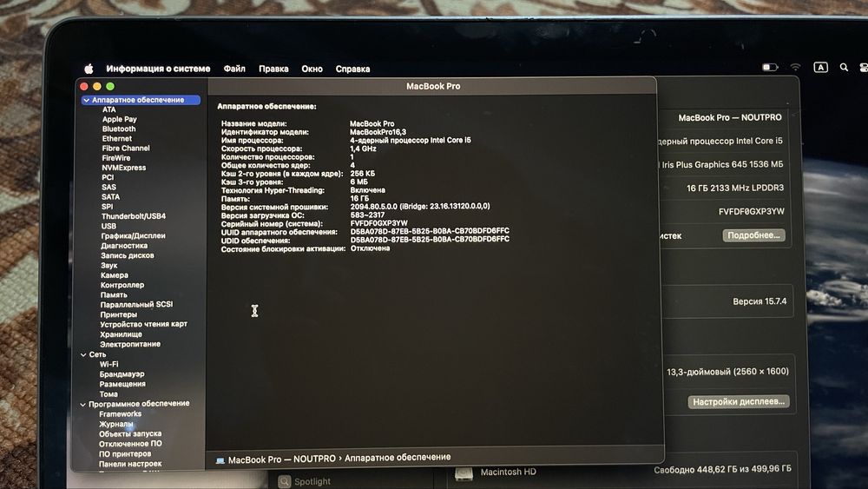The image size is (868, 489).
Task: Select Журналы in the sidebar
Action: [116, 424]
